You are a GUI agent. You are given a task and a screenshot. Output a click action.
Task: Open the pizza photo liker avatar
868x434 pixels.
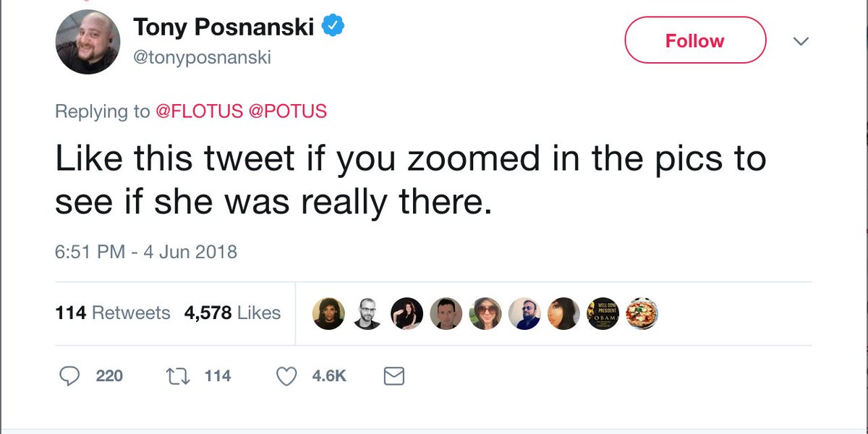[x=641, y=314]
